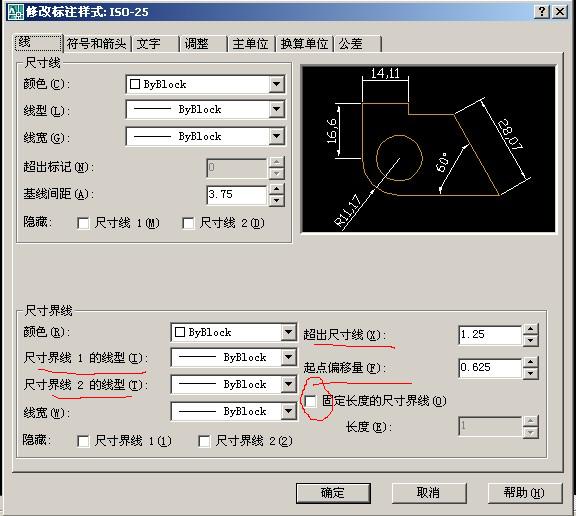Viewport: 576px width, 516px height.
Task: Click the 超出标记(N) down arrow
Action: (x=277, y=173)
